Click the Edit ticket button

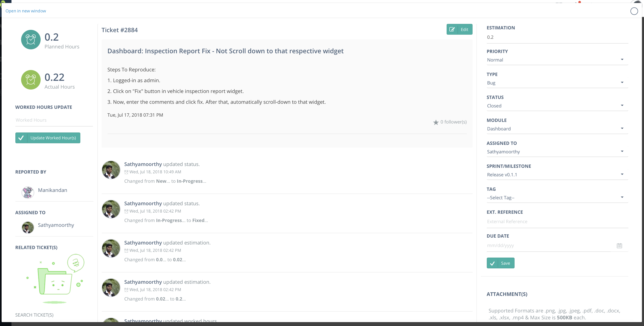click(x=459, y=29)
